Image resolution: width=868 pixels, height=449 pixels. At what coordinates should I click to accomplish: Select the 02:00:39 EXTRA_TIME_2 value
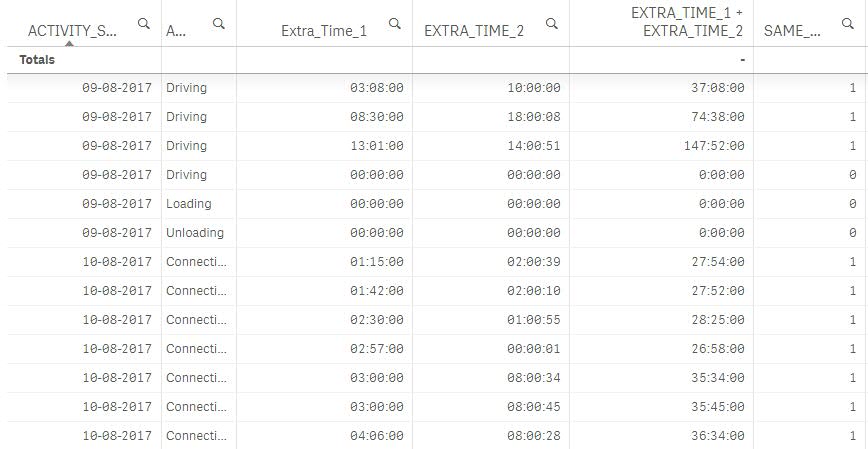point(534,261)
